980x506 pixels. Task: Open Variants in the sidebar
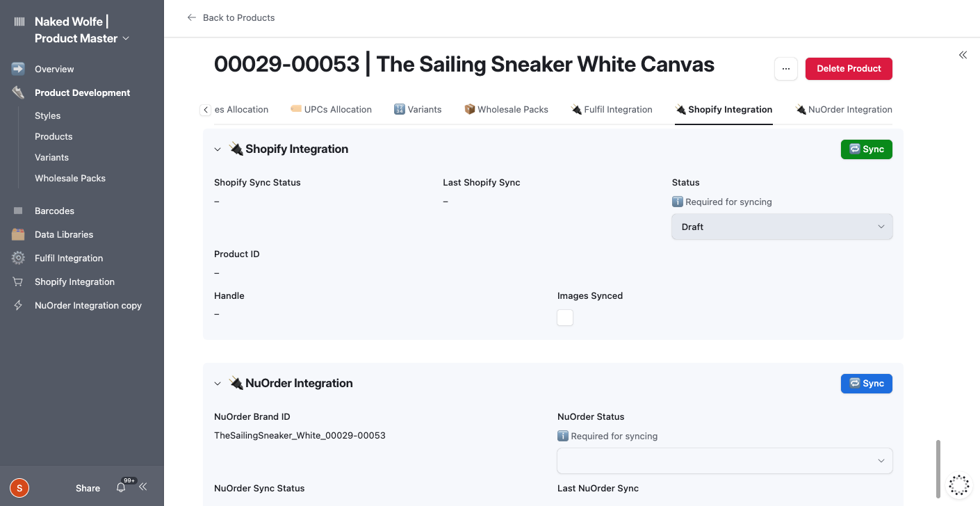[x=51, y=157]
